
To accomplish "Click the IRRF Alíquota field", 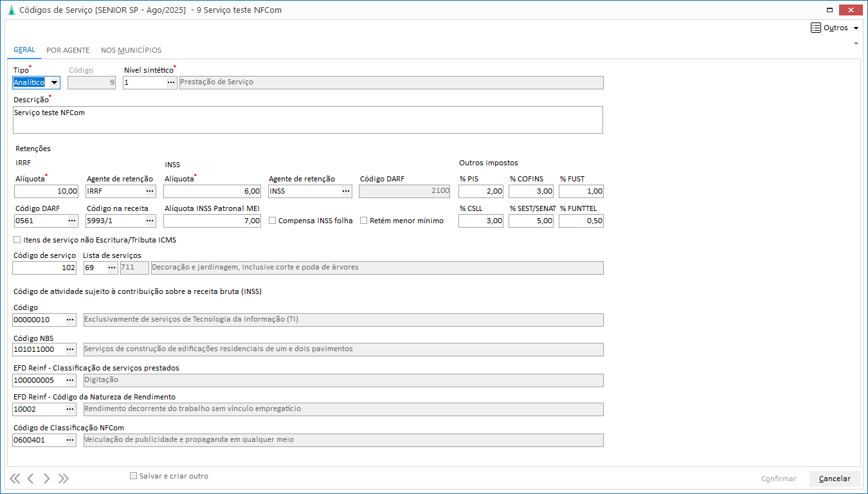I will point(46,191).
